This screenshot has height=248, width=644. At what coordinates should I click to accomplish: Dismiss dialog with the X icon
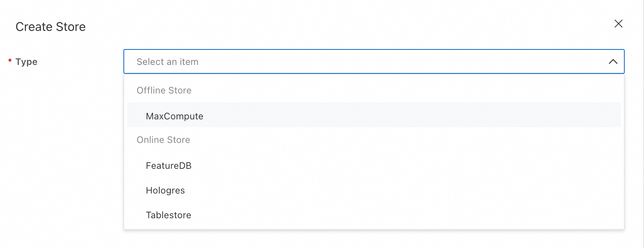point(618,24)
